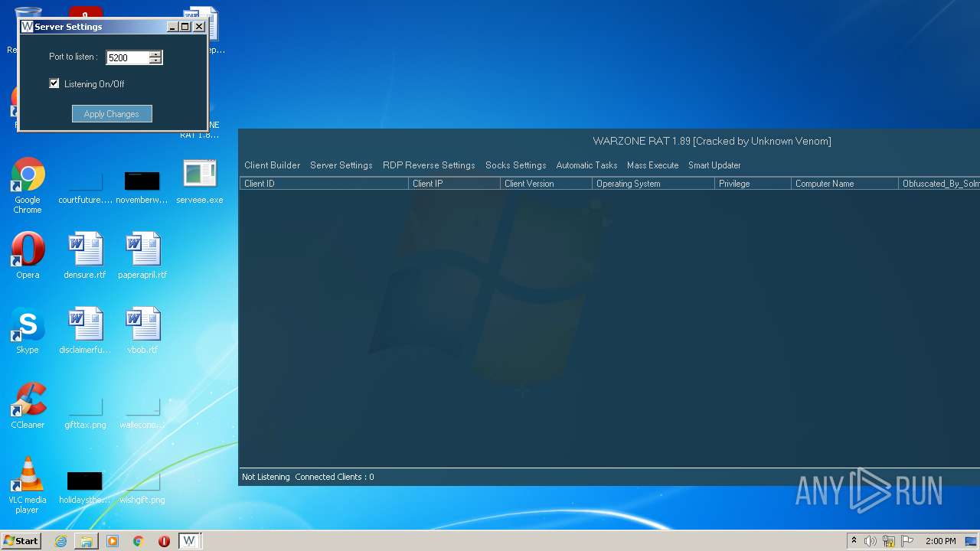This screenshot has height=551, width=980.
Task: Select the serveee.exe desktop file
Action: tap(200, 182)
